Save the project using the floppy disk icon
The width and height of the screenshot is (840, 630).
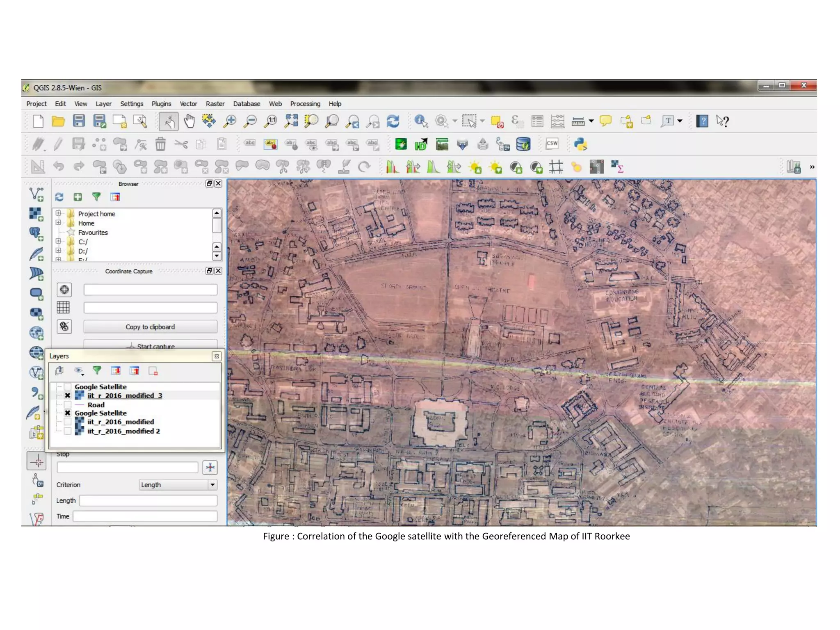[79, 121]
